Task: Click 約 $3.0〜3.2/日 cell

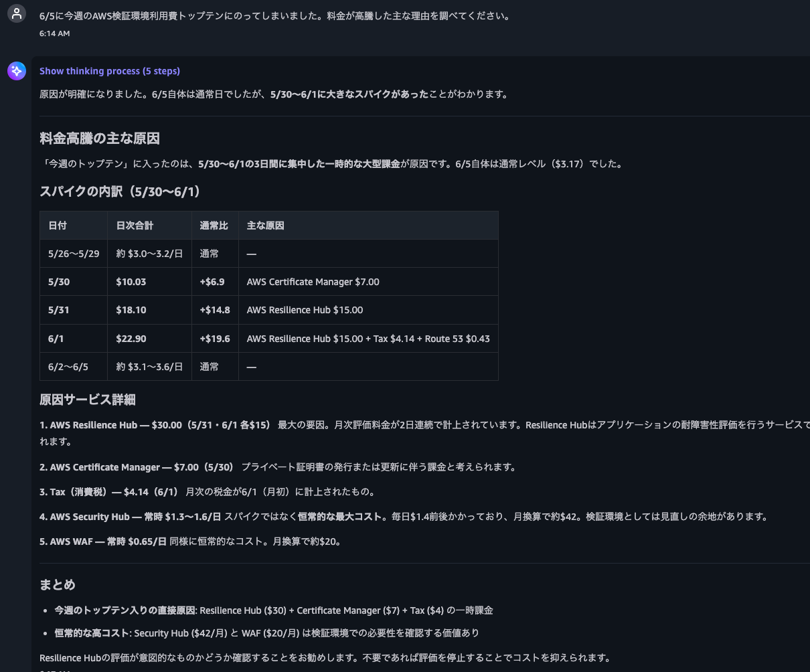Action: [149, 254]
